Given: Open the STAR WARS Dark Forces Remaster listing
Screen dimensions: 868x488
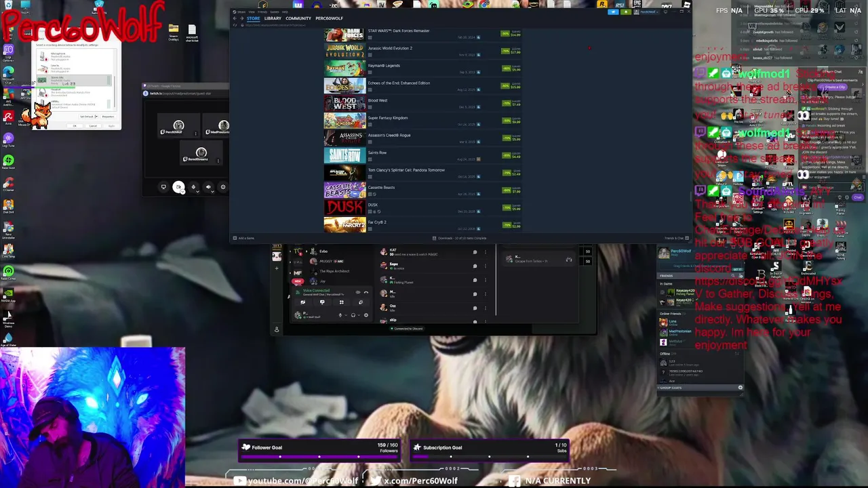Looking at the screenshot, I should (x=424, y=34).
